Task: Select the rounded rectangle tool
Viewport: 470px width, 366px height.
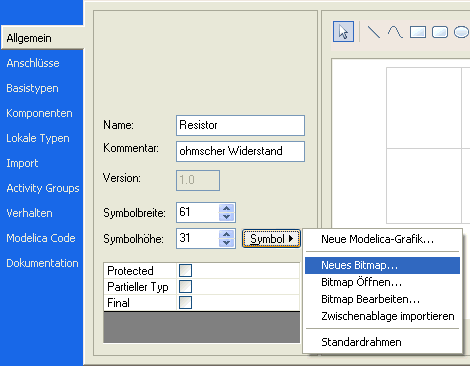Action: pyautogui.click(x=440, y=32)
